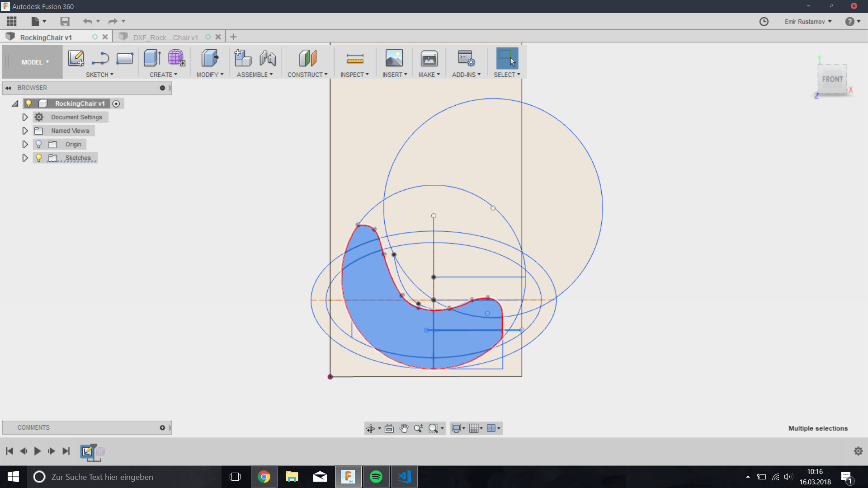Select the Press Pull modify icon

point(209,58)
